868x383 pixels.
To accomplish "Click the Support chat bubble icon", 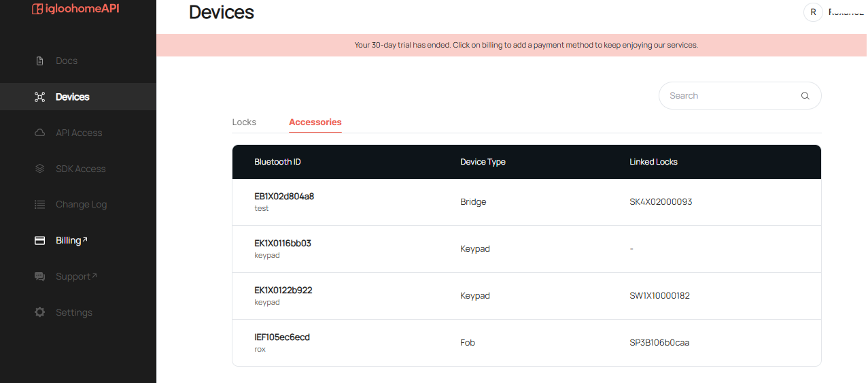I will tap(39, 276).
